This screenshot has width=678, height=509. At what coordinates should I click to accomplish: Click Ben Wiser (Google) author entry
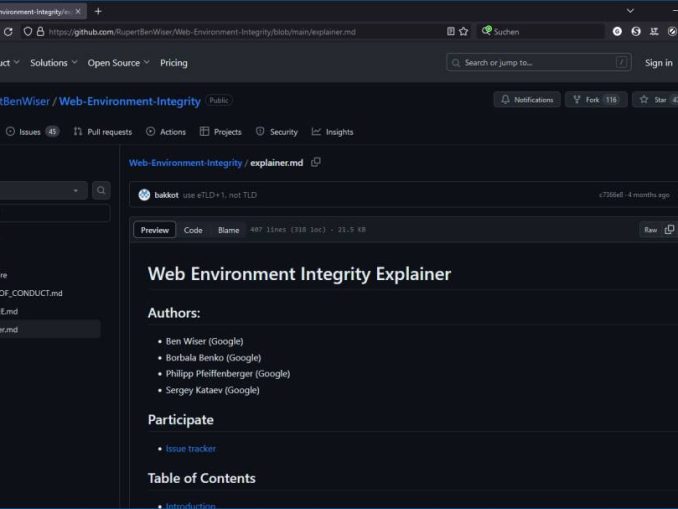(205, 341)
